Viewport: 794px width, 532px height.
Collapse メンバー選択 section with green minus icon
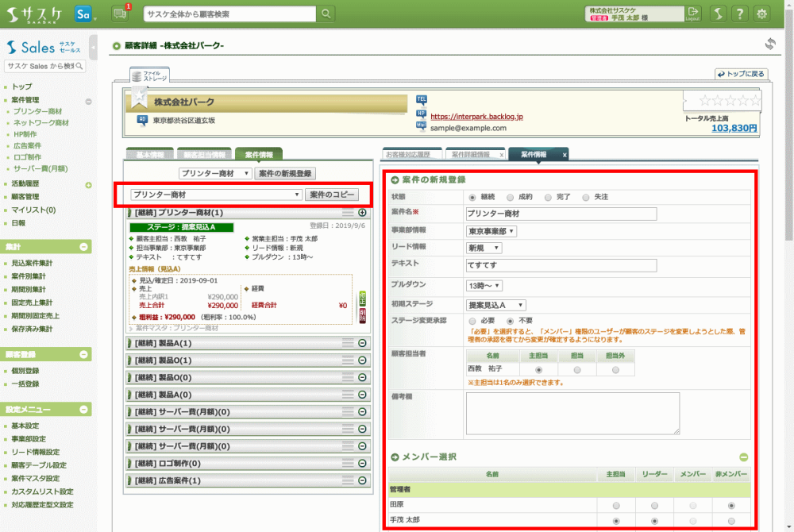pyautogui.click(x=743, y=457)
